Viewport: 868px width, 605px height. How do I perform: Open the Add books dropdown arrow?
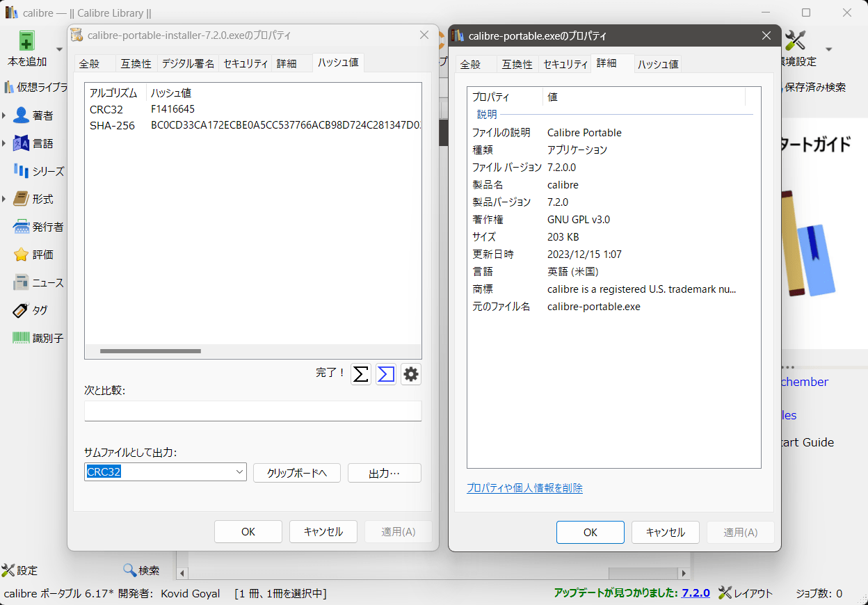coord(59,49)
